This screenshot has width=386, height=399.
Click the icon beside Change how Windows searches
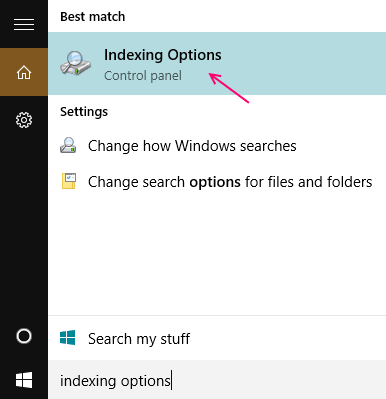click(x=68, y=145)
